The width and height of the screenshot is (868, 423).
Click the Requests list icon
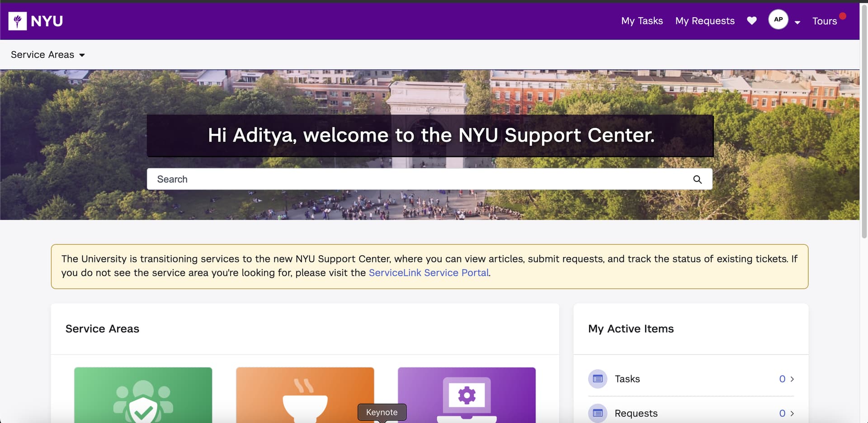598,413
